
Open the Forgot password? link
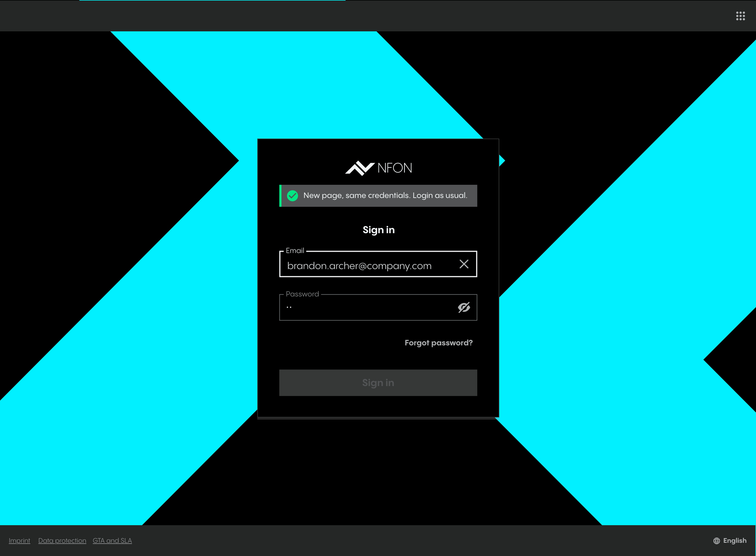coord(438,343)
